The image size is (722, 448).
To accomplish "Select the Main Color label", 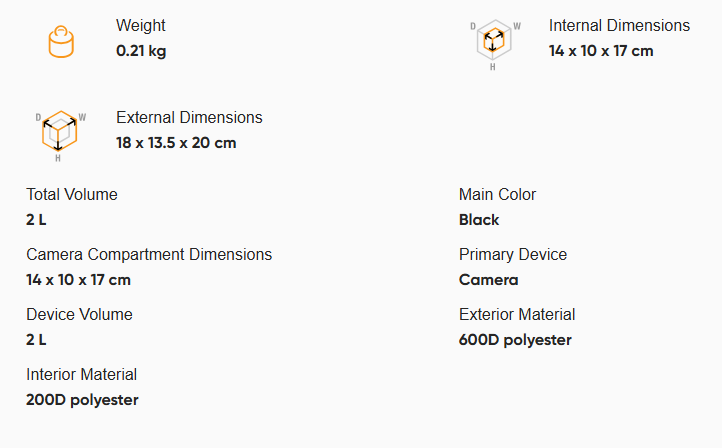I will 497,194.
